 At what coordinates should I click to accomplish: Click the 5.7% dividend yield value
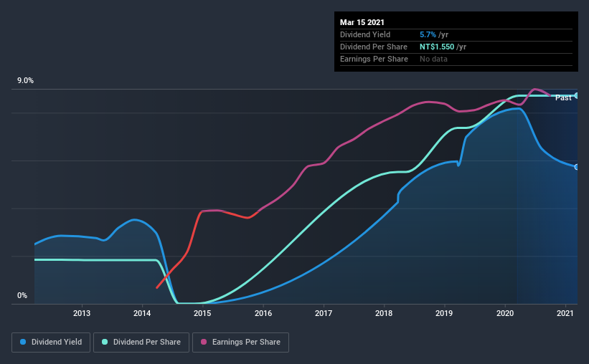[428, 34]
